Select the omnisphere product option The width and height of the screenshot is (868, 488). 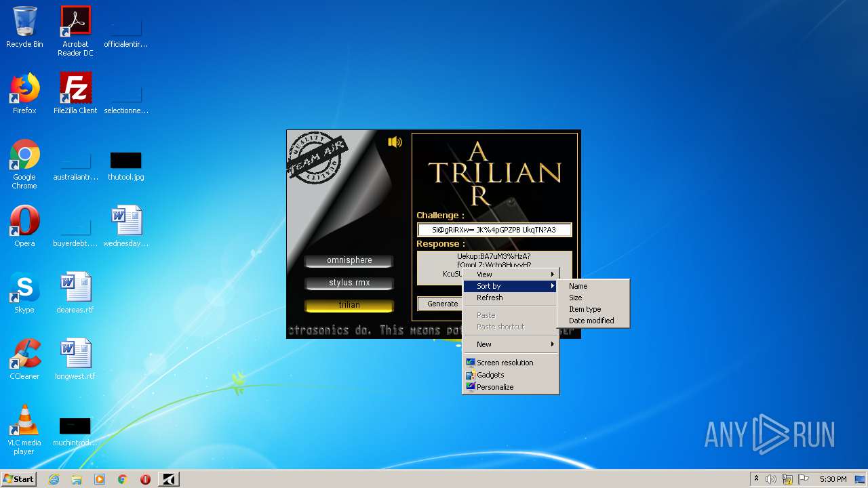[349, 260]
